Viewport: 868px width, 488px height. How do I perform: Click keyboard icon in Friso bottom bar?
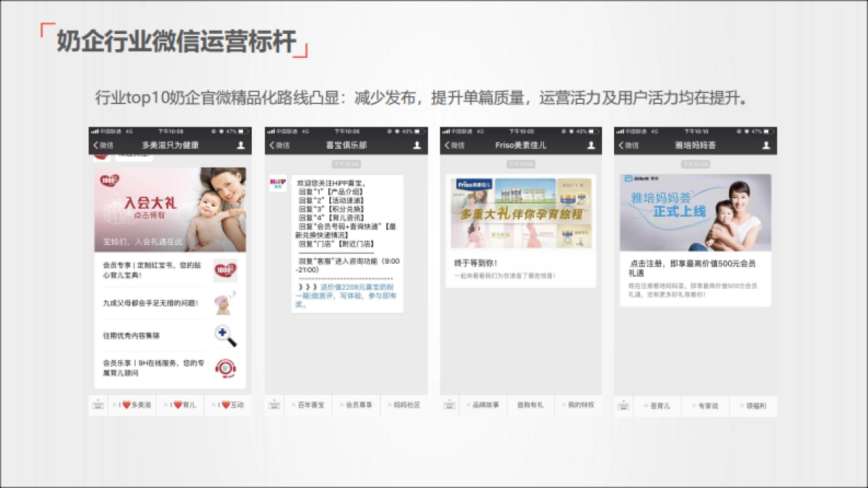[x=449, y=406]
